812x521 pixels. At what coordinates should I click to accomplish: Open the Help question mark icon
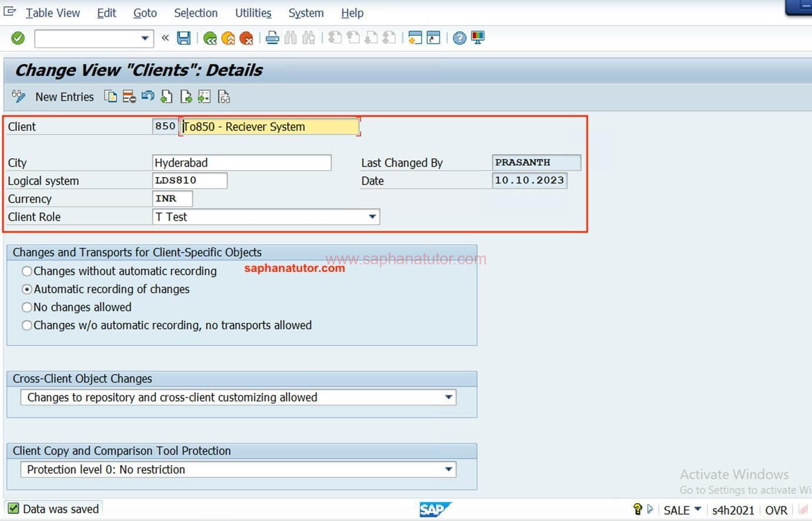pyautogui.click(x=460, y=38)
